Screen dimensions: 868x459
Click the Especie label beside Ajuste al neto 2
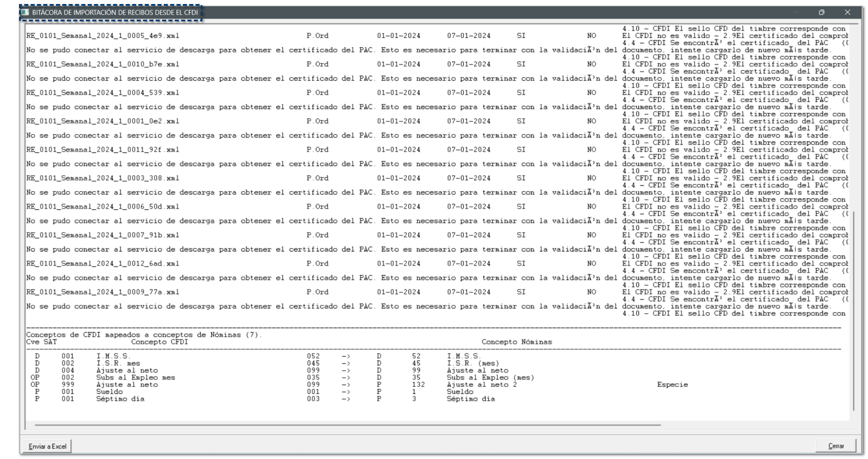672,385
